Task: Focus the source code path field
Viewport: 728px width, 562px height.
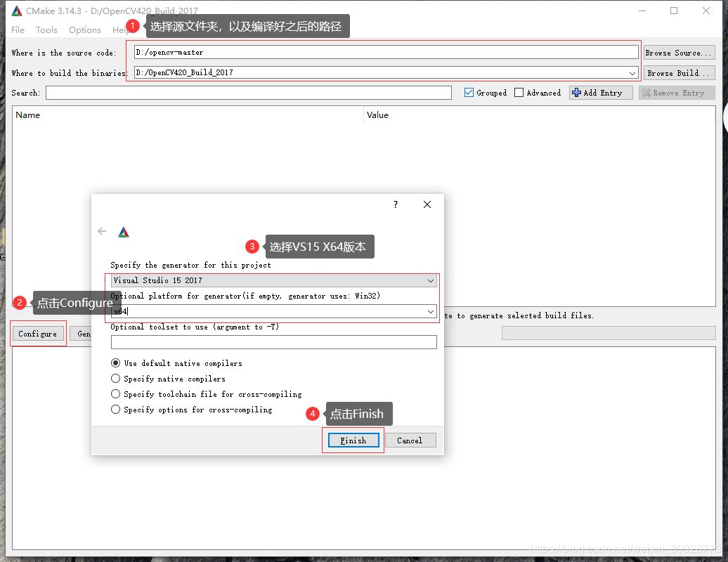Action: click(x=386, y=52)
